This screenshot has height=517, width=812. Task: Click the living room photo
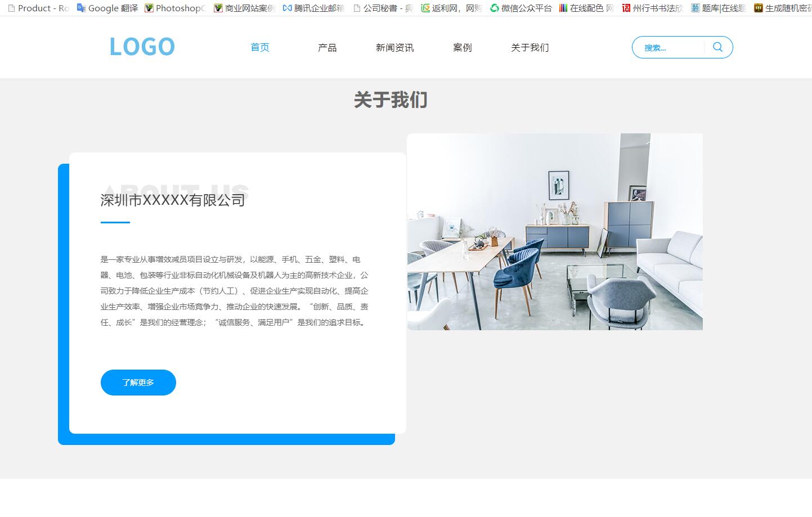click(x=555, y=231)
